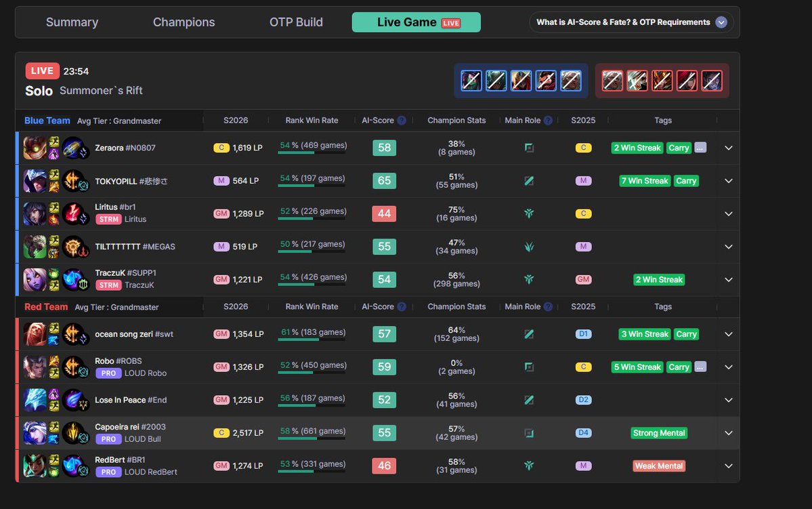Click Zeraora's keystone rune icon
The image size is (812, 509).
tap(72, 147)
